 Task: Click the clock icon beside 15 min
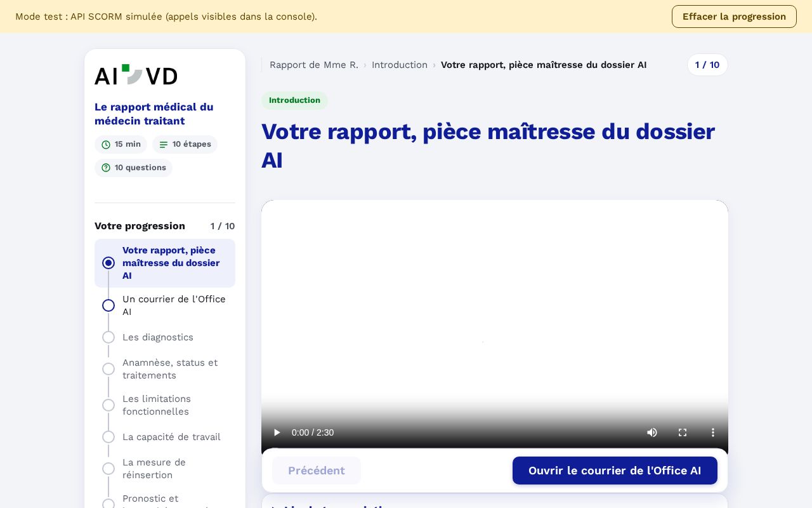[106, 145]
